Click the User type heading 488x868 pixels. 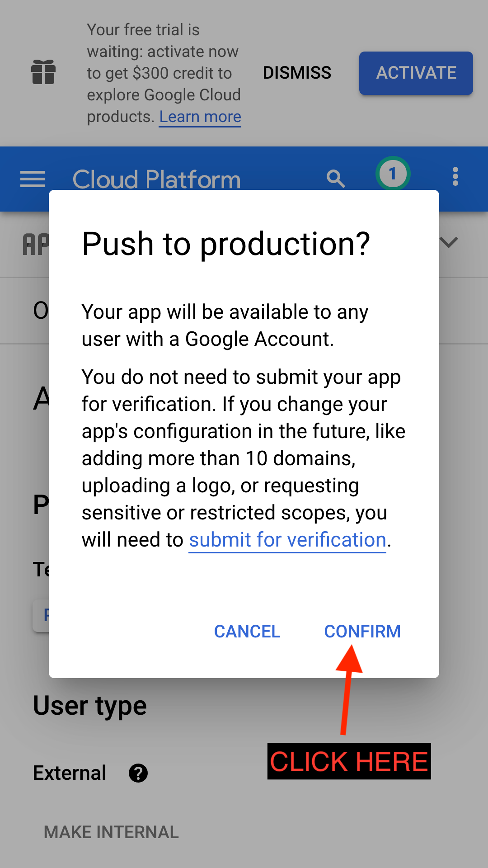click(x=90, y=706)
